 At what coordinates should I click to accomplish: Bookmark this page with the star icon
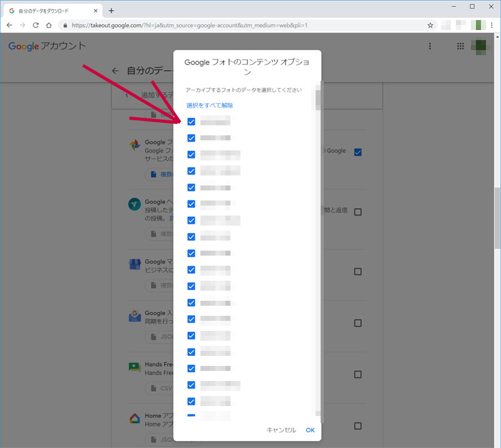[x=430, y=25]
